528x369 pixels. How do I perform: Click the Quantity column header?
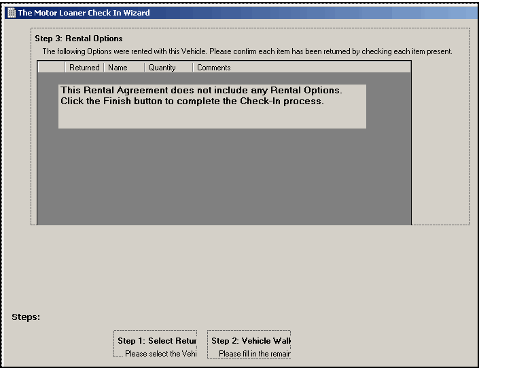[x=168, y=67]
